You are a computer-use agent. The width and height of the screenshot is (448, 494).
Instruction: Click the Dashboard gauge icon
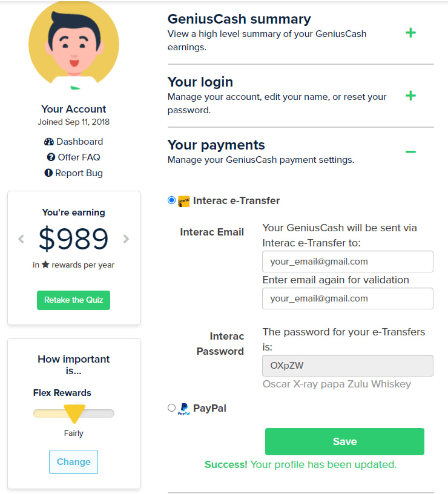point(49,142)
